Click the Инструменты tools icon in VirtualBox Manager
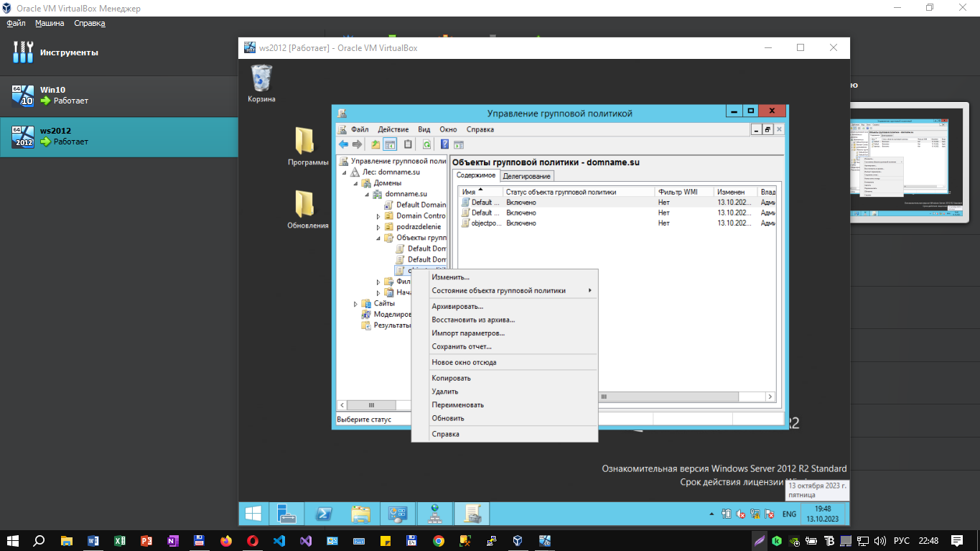980x551 pixels. pos(23,52)
